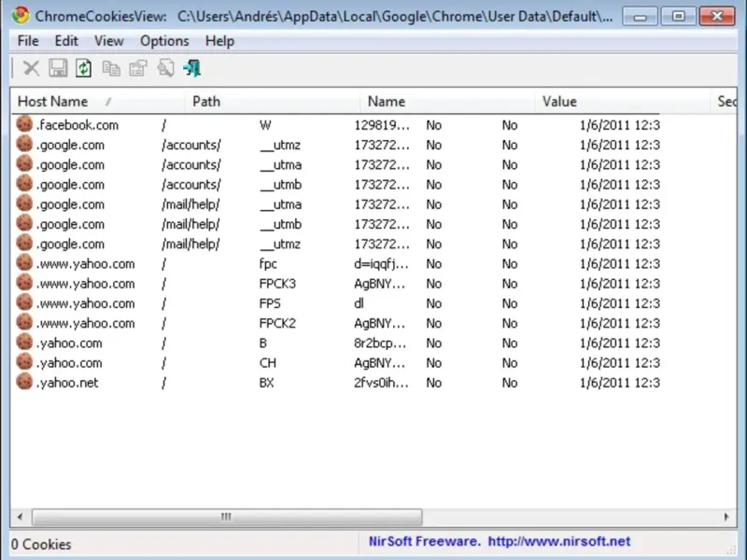
Task: Open the File menu
Action: (28, 41)
